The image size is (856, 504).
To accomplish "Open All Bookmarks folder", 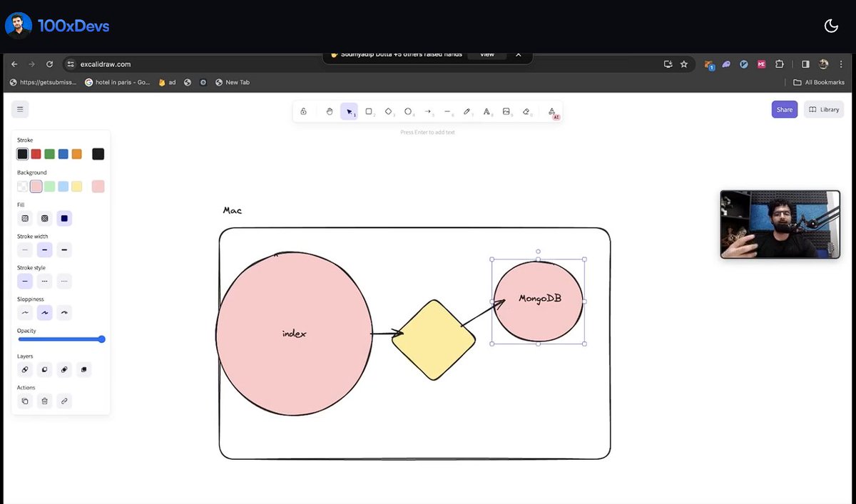I will pos(819,83).
